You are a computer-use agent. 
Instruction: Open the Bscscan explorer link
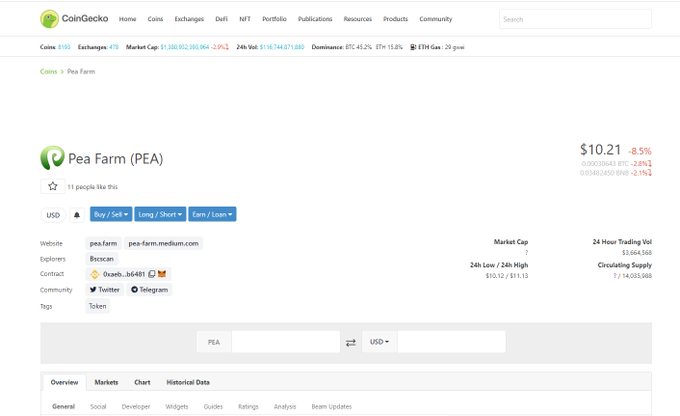coord(101,259)
